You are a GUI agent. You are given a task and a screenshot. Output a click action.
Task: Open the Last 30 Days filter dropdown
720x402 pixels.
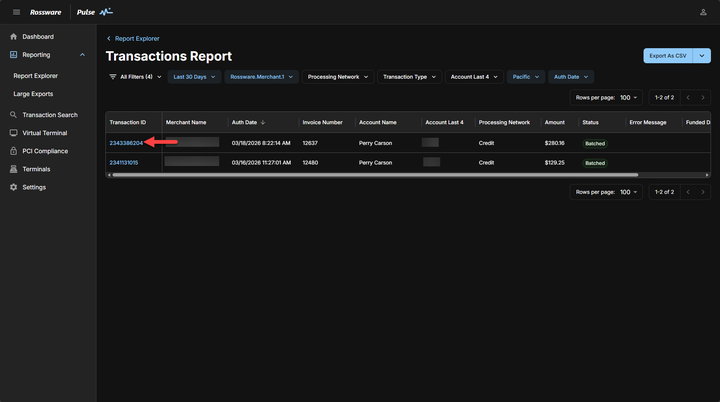[194, 77]
